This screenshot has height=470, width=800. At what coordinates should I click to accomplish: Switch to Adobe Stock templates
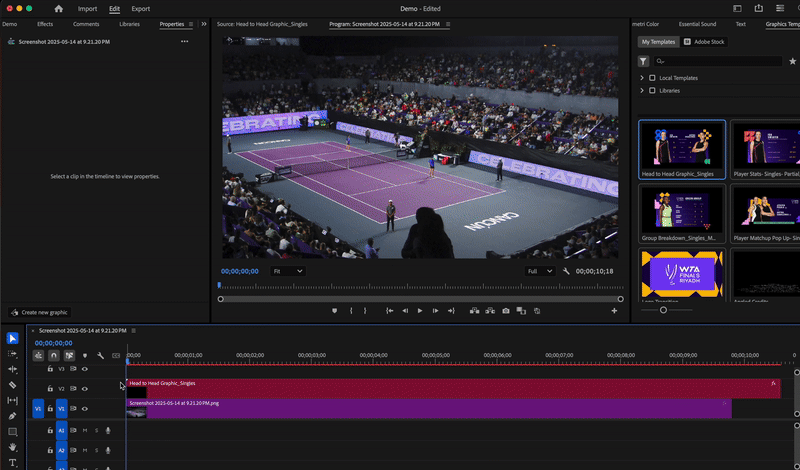pos(705,42)
